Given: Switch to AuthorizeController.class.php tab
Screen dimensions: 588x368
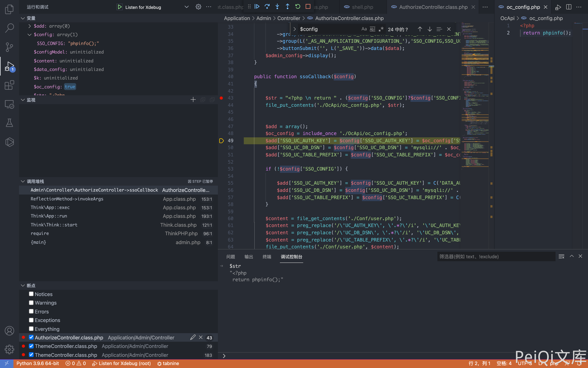Looking at the screenshot, I should (433, 7).
